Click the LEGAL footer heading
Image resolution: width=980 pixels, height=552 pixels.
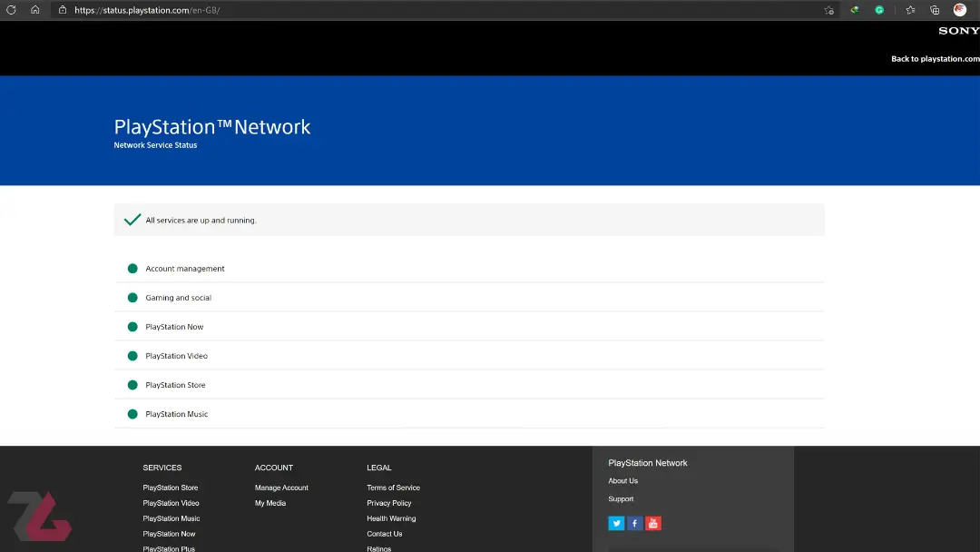[x=378, y=468]
